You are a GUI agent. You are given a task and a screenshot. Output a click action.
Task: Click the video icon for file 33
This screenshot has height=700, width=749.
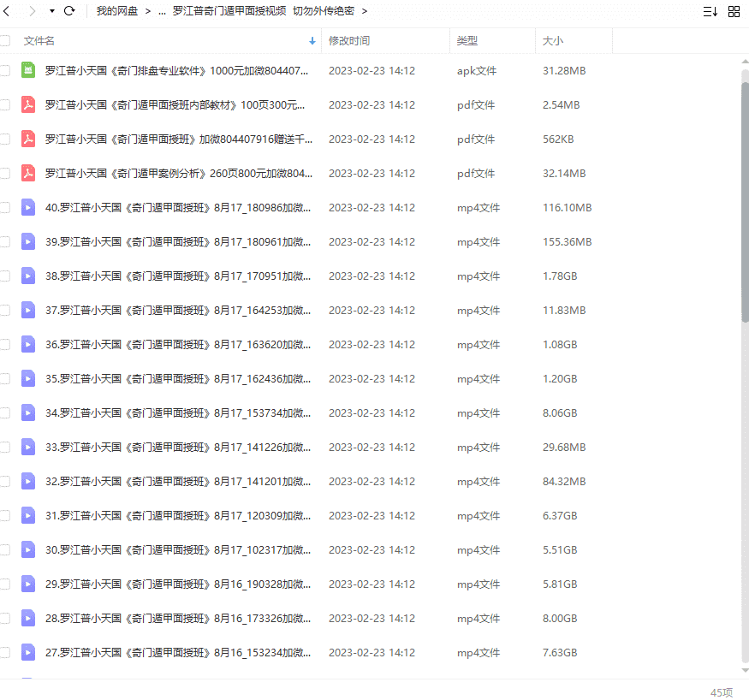tap(28, 447)
